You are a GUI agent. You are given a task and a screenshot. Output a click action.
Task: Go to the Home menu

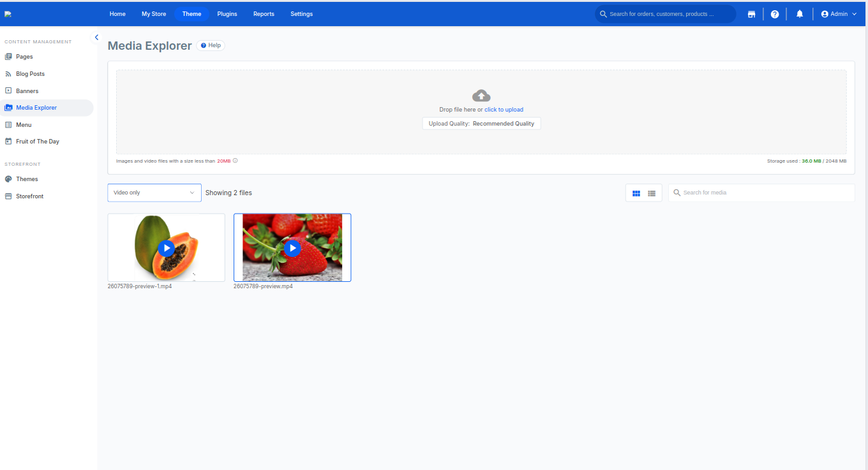(117, 14)
